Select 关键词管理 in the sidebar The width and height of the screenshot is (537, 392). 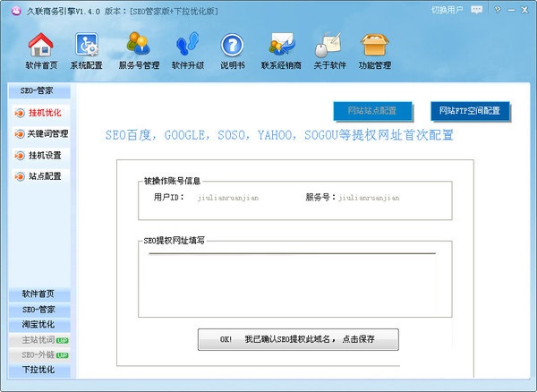[47, 134]
